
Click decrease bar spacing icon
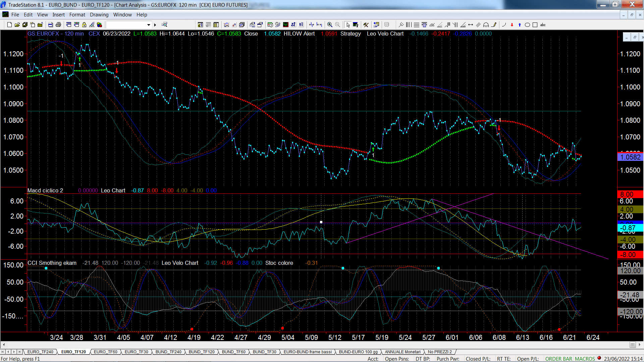tap(312, 24)
